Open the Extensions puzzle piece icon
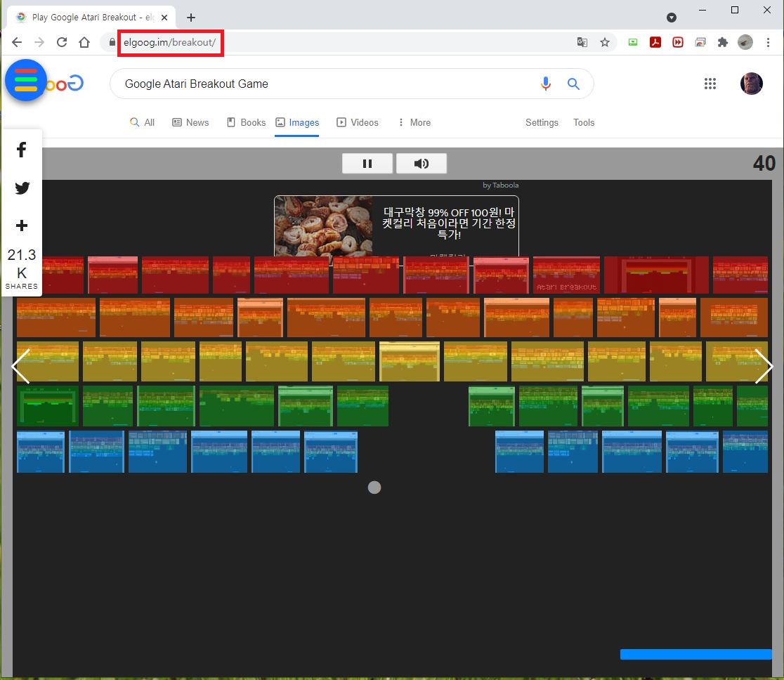 722,42
